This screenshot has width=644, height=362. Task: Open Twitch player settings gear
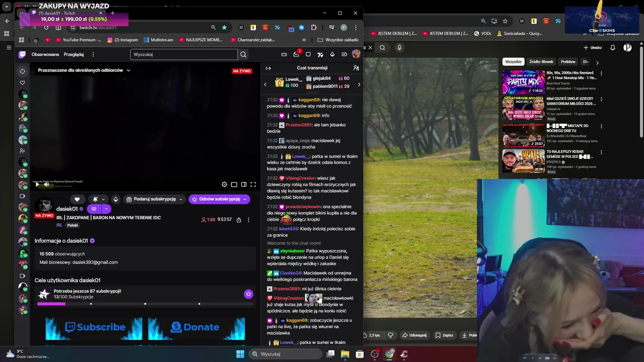[x=224, y=185]
